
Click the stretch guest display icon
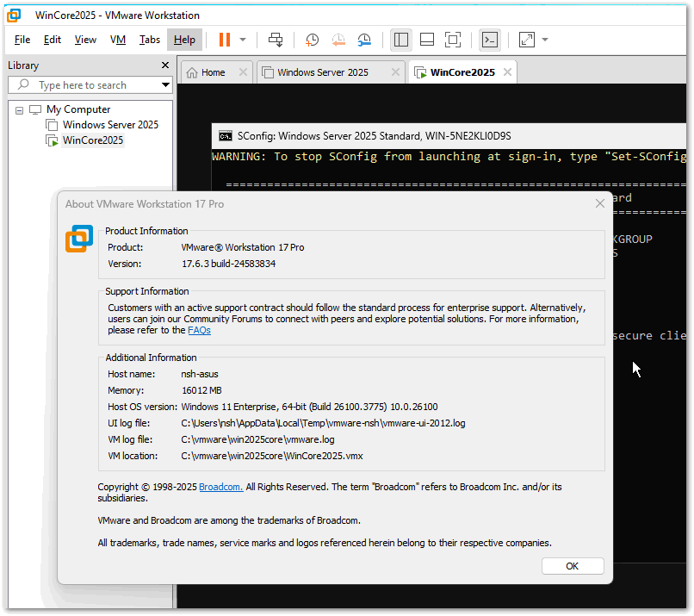click(526, 40)
